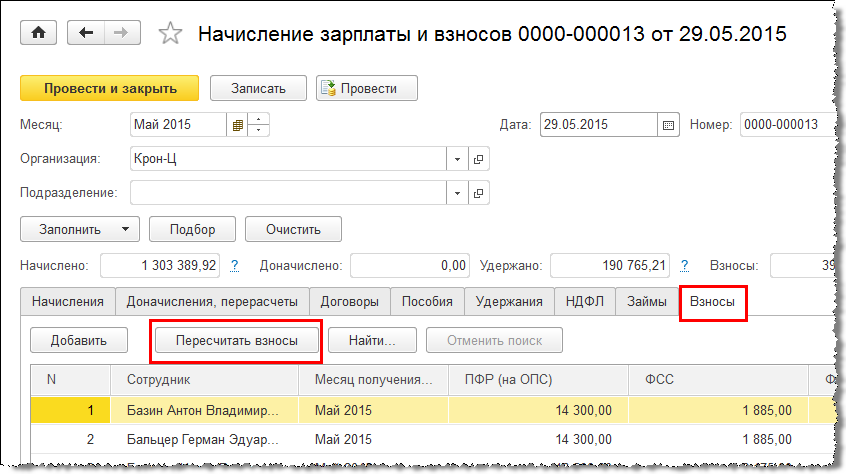Image resolution: width=846 pixels, height=474 pixels.
Task: Open Подразделение record with the open icon
Action: coord(478,193)
